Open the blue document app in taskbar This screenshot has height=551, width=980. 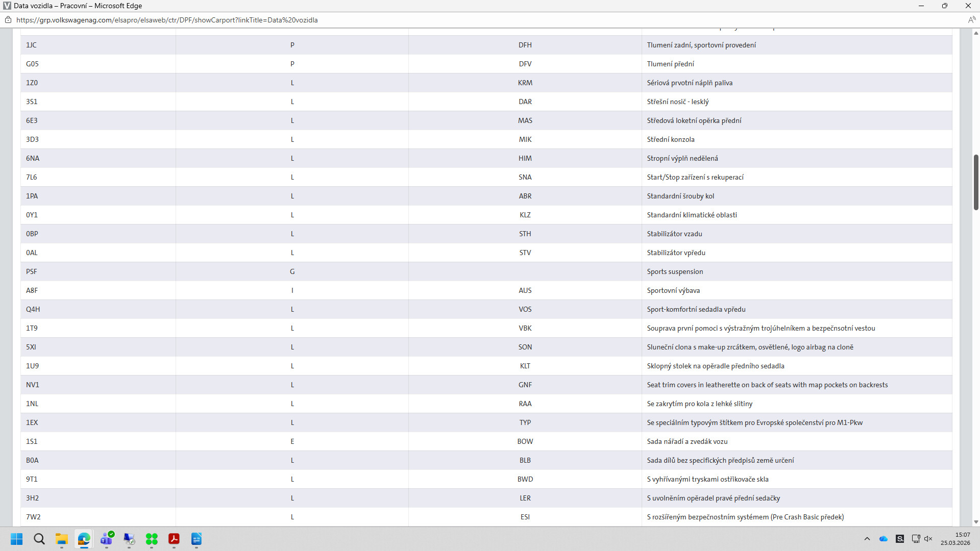pos(197,539)
